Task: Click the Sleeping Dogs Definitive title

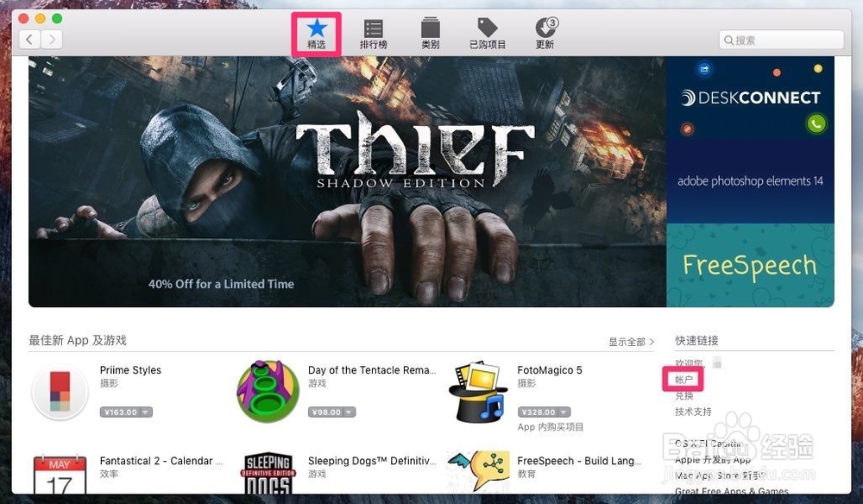Action: [371, 461]
